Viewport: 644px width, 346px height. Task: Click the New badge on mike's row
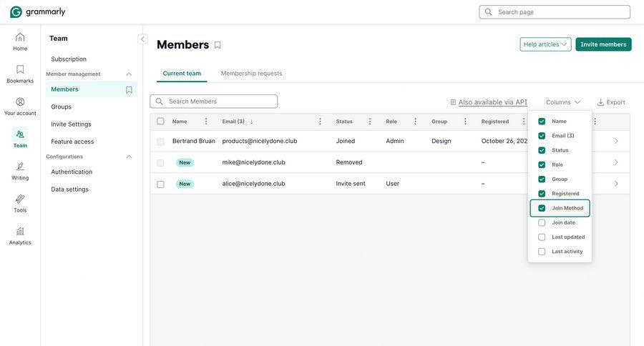coord(185,162)
